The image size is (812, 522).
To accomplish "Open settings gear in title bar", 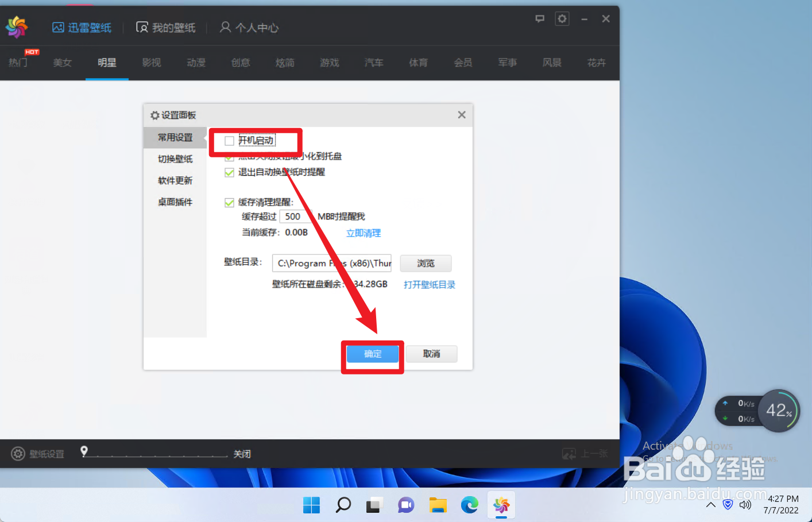I will point(562,19).
